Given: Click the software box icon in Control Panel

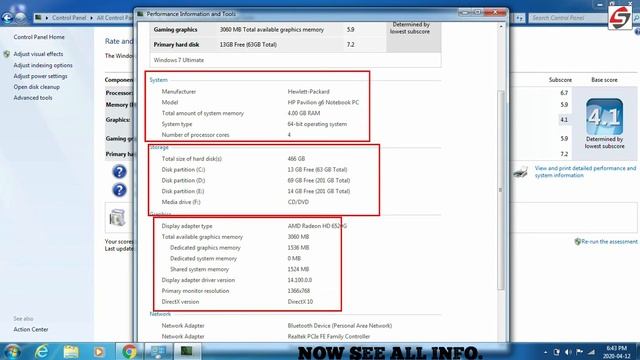Looking at the screenshot, I should pyautogui.click(x=118, y=217).
